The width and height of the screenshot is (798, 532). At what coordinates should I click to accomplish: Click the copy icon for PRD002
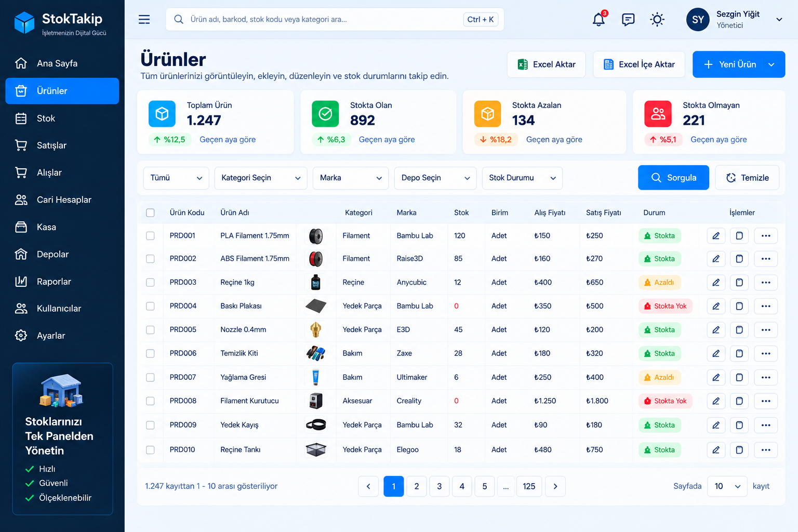coord(739,259)
